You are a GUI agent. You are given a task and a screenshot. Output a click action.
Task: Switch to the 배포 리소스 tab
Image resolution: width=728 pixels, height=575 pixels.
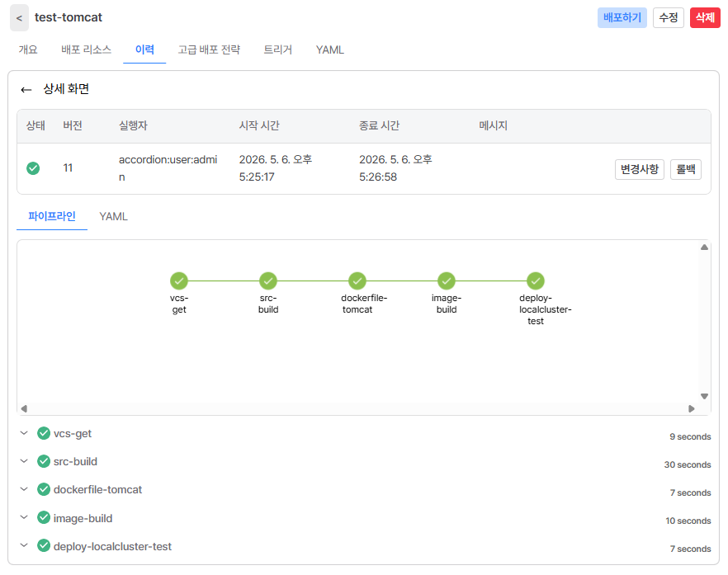tap(87, 49)
